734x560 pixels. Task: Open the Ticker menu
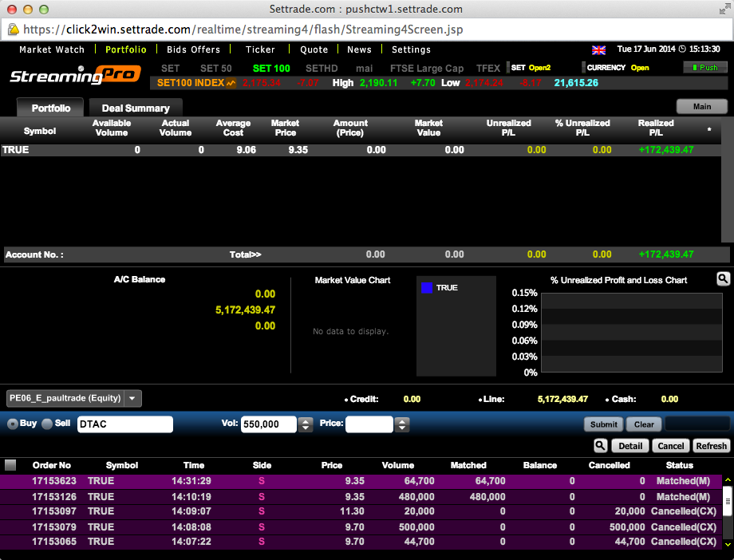point(260,49)
